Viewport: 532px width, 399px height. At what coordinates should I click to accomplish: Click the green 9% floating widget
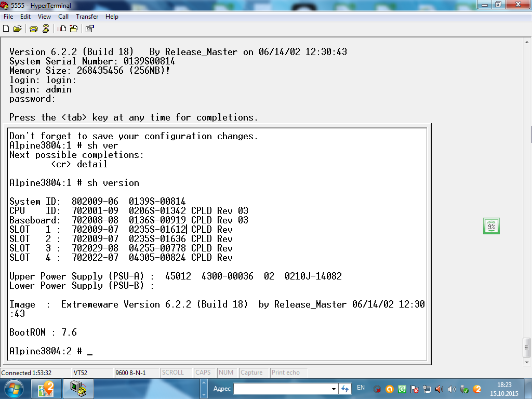[x=491, y=227]
